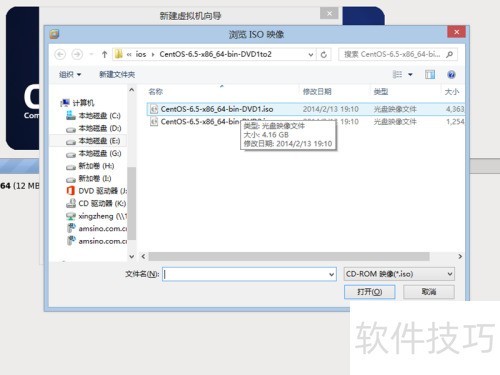This screenshot has height=375, width=500.
Task: Select CentOS-6.5-x86_64-bin-DVD1.iso file
Action: [217, 109]
